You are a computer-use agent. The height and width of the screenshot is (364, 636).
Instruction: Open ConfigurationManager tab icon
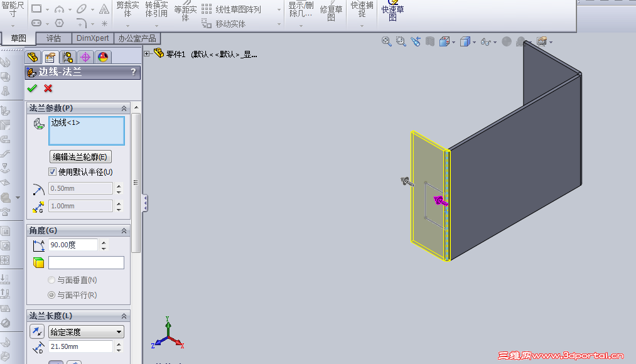pyautogui.click(x=68, y=56)
